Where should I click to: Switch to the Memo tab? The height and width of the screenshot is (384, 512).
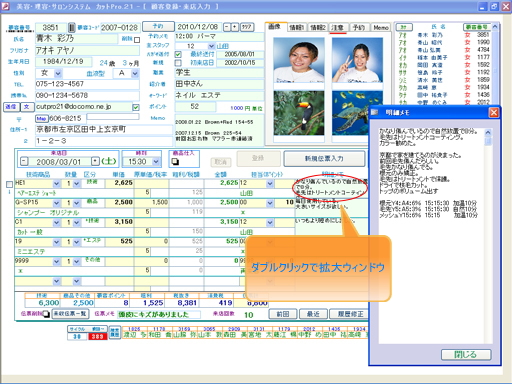[x=381, y=27]
